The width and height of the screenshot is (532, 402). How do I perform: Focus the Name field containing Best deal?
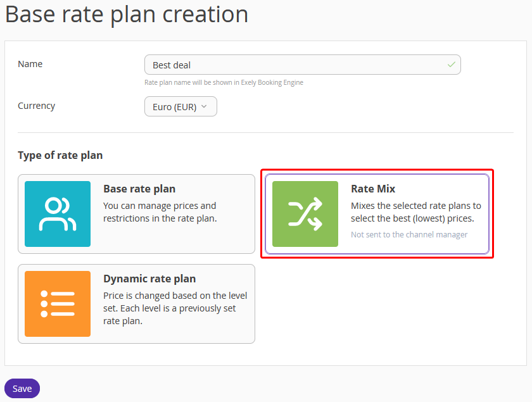tap(303, 65)
